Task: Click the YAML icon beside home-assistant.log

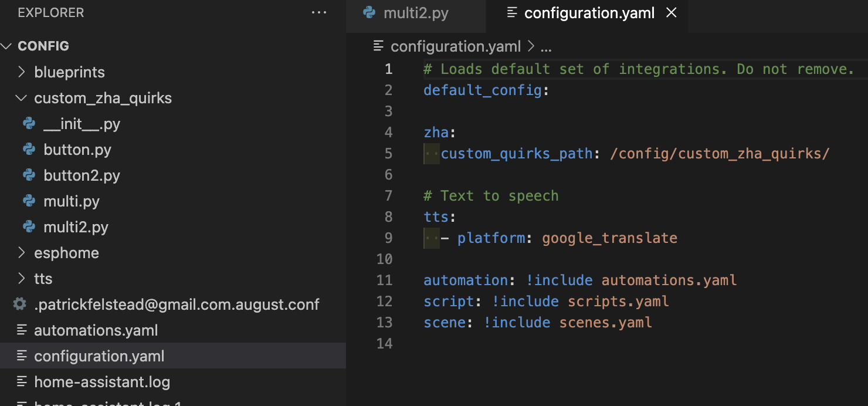Action: [x=22, y=381]
